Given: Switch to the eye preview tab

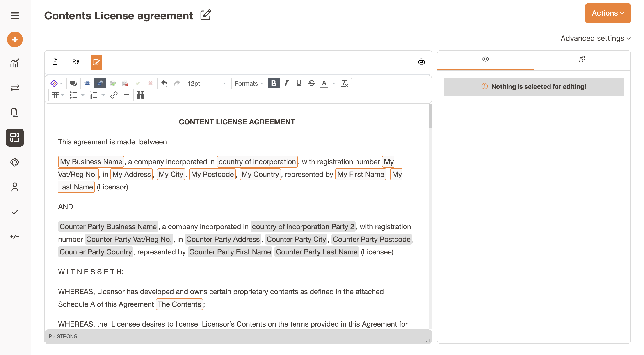Looking at the screenshot, I should click(x=485, y=59).
